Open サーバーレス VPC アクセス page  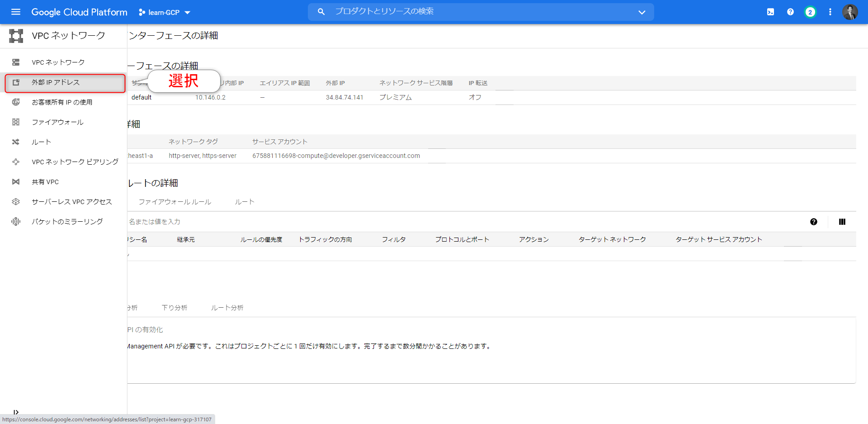63,202
